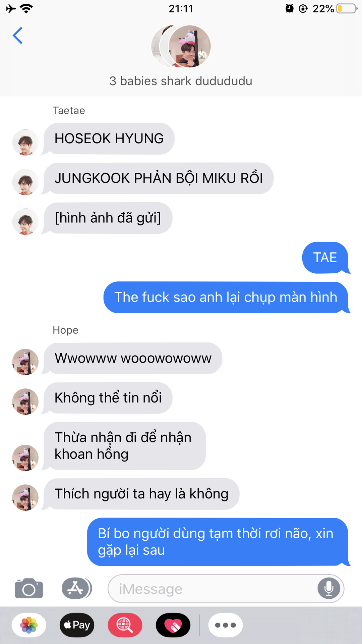
Task: Select the blue 'TAE' message bubble
Action: click(326, 258)
